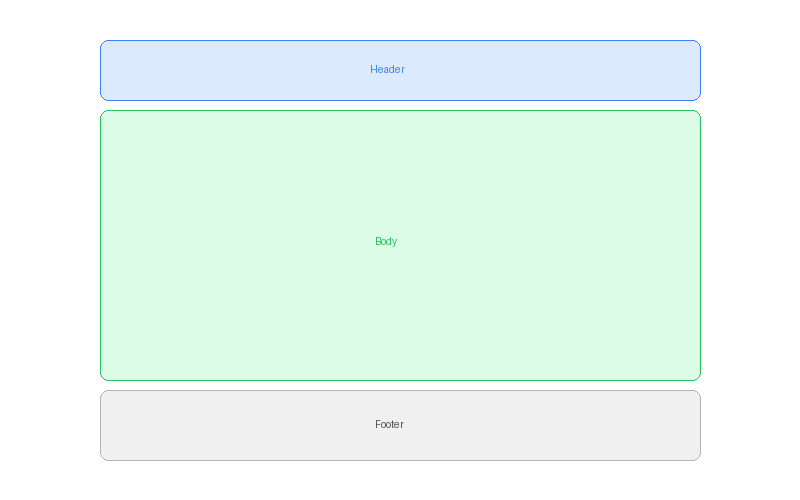Viewport: 800px width, 500px height.
Task: Click the gray Footer panel
Action: (250, 425)
